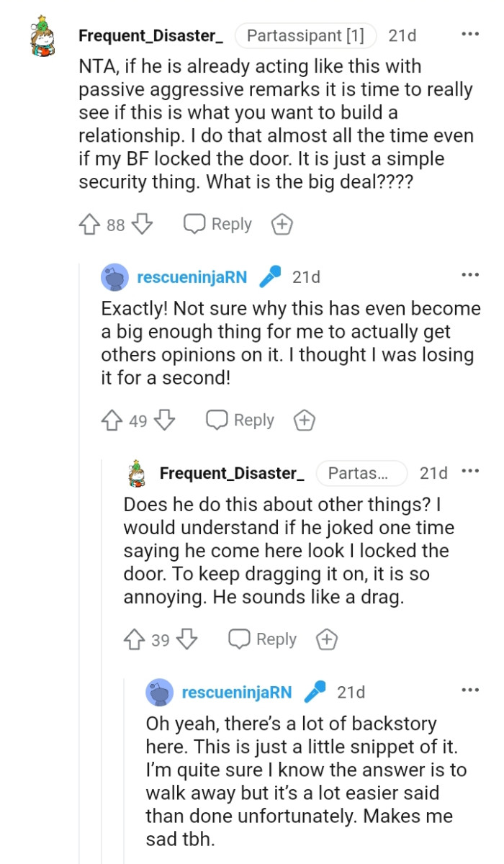Viewport: 504px width, 864px height.
Task: Click the 21d timestamp on the NTA comment
Action: pyautogui.click(x=403, y=35)
